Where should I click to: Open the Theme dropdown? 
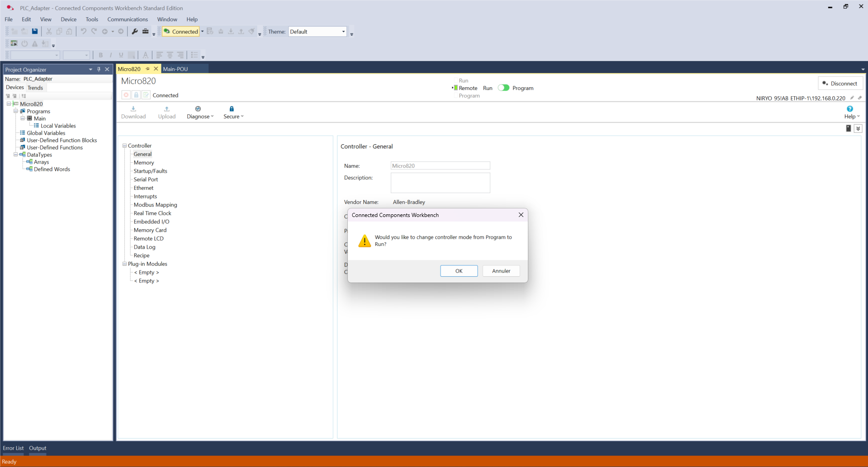point(343,32)
